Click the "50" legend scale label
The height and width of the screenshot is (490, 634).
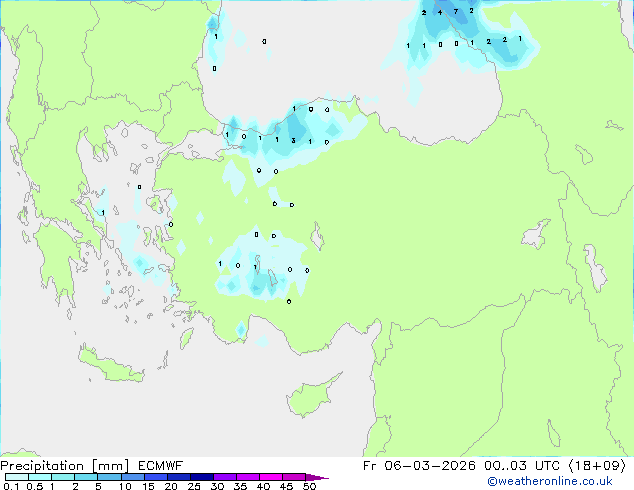tap(309, 486)
